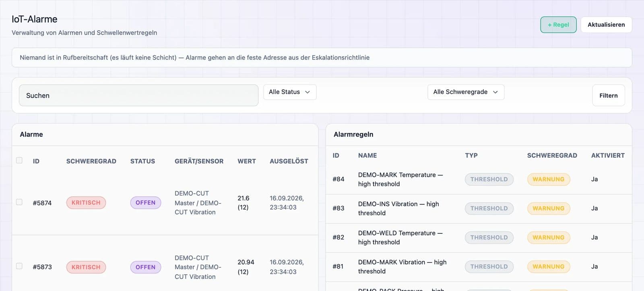
Task: Tick the checkbox for alarm #5873
Action: click(19, 266)
